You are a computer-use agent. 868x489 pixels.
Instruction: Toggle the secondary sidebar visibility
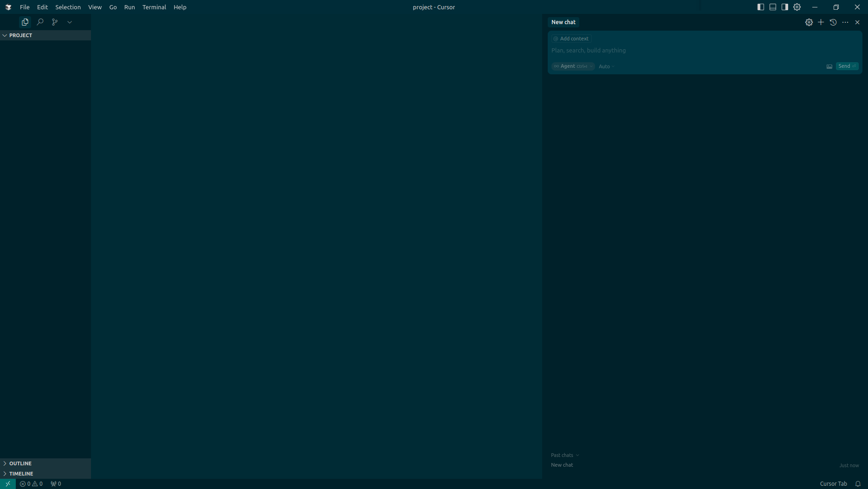coord(784,7)
